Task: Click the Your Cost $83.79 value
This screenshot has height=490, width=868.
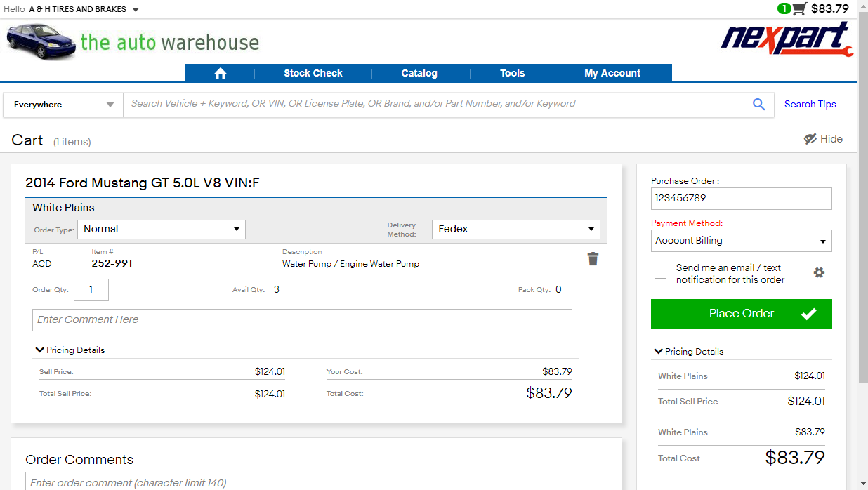Action: [557, 371]
